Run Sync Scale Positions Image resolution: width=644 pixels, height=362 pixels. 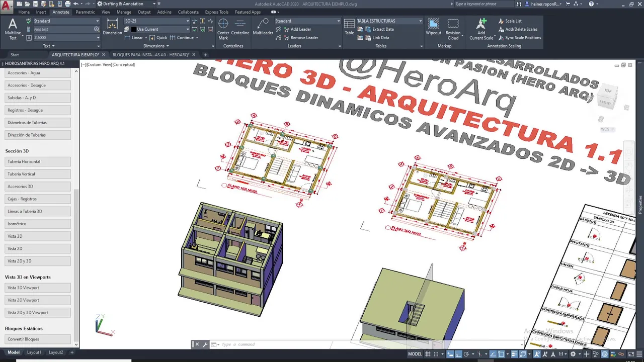(519, 38)
